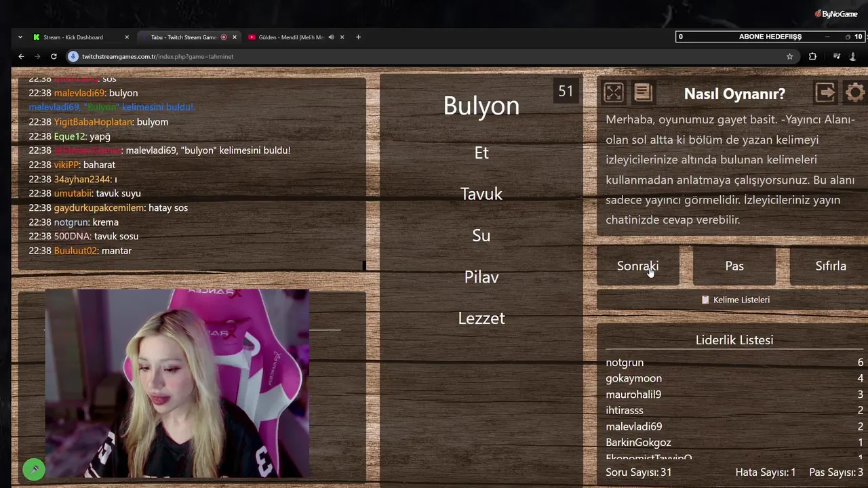Select maurohalil9 in the leaderboard
The width and height of the screenshot is (868, 488).
tap(633, 394)
